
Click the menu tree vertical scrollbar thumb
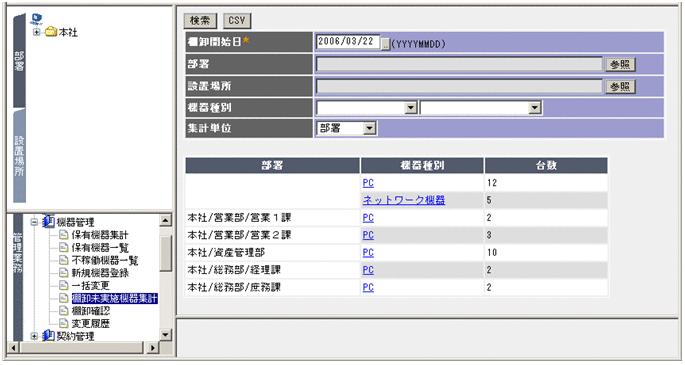click(x=166, y=254)
